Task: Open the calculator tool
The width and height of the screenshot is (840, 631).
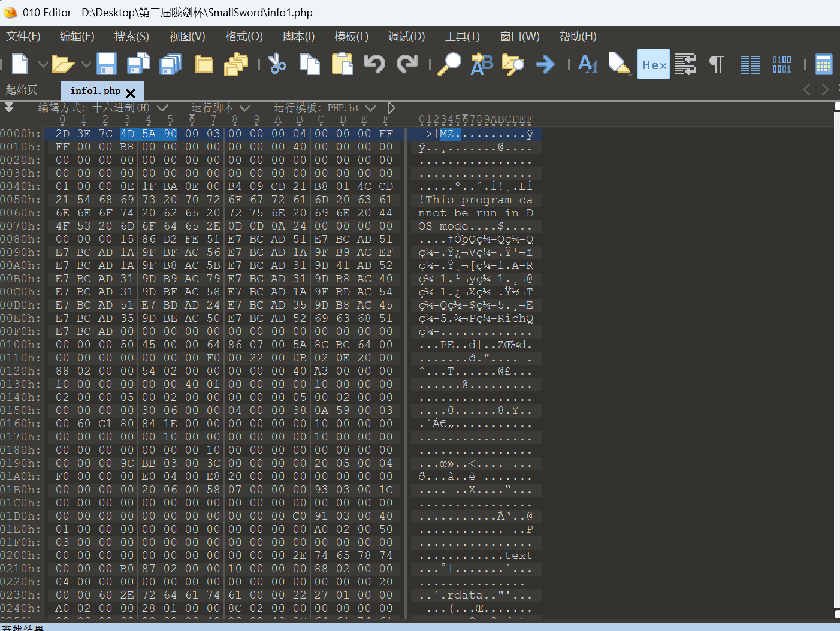Action: pyautogui.click(x=824, y=64)
